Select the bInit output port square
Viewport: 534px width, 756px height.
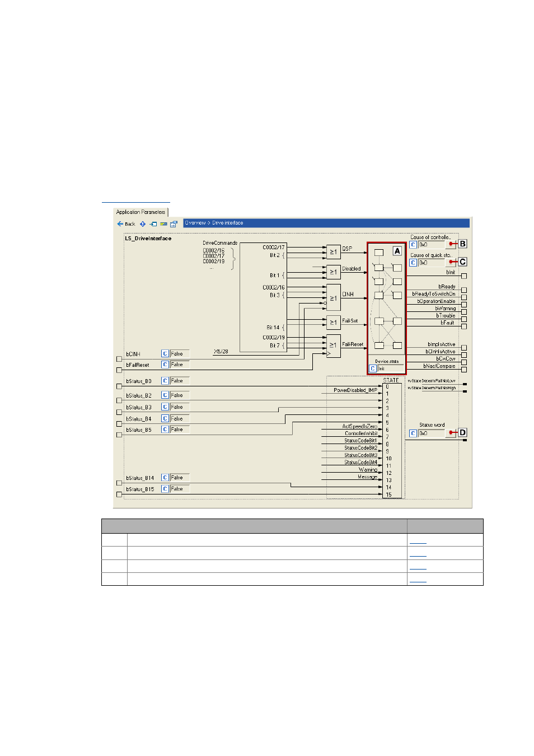(464, 276)
